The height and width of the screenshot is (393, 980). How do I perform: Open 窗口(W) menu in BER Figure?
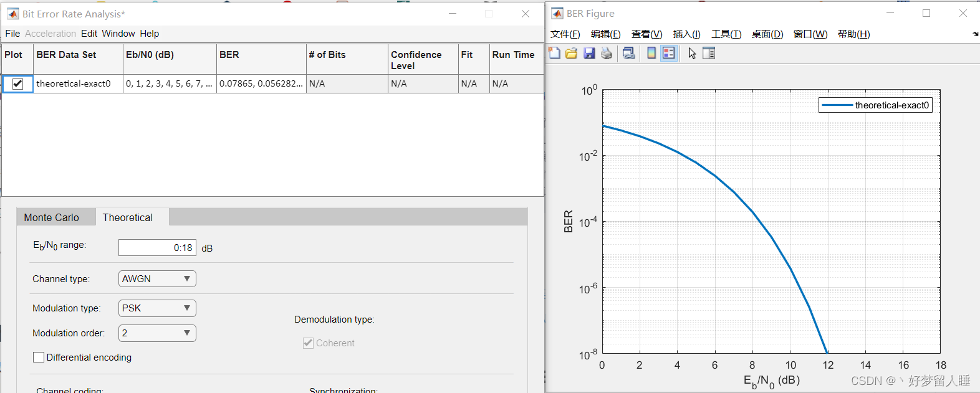tap(810, 34)
